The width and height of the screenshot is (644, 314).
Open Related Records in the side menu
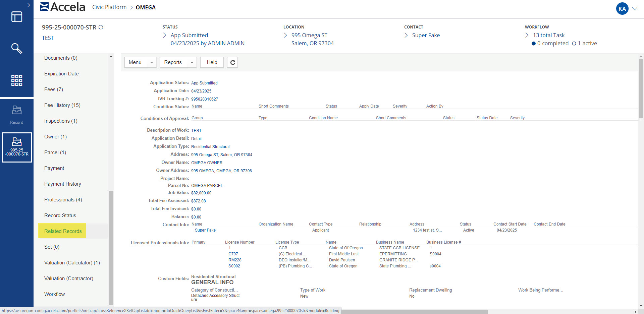pos(63,231)
